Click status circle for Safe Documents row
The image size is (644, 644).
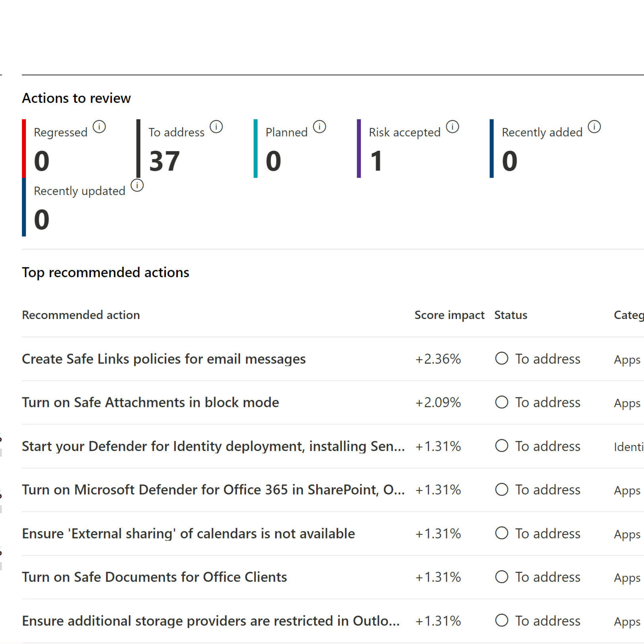pos(501,577)
